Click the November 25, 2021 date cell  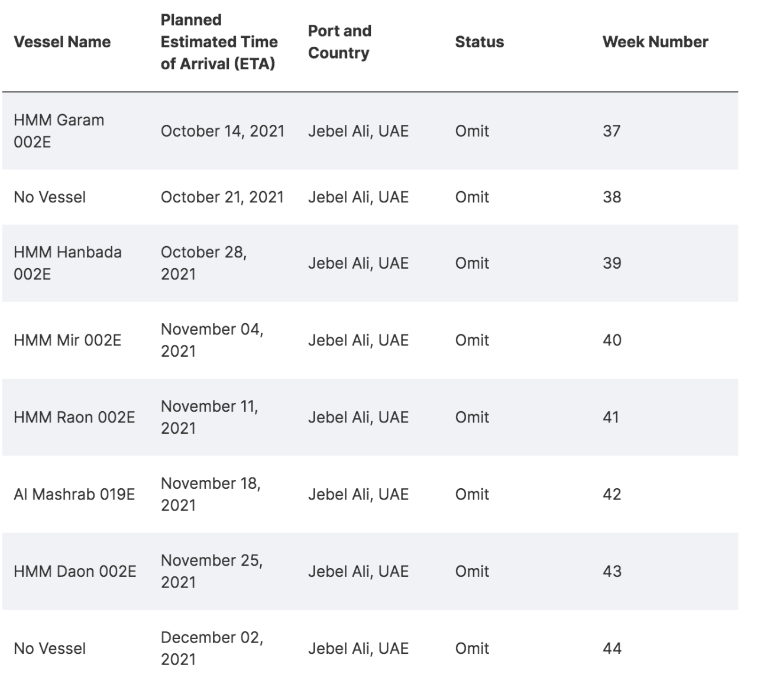(211, 571)
